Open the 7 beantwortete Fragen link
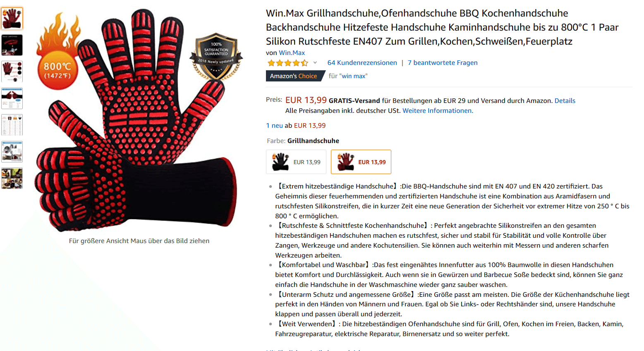This screenshot has height=351, width=644. [443, 63]
